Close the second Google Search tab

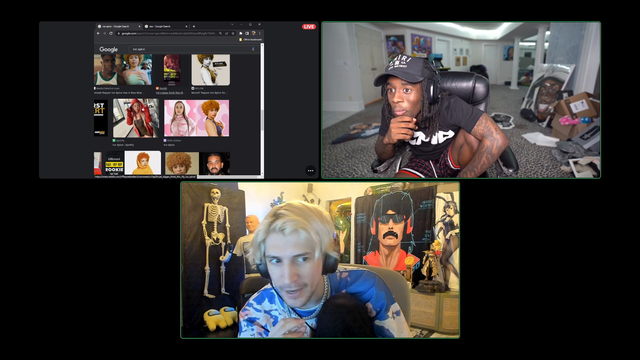[x=187, y=27]
